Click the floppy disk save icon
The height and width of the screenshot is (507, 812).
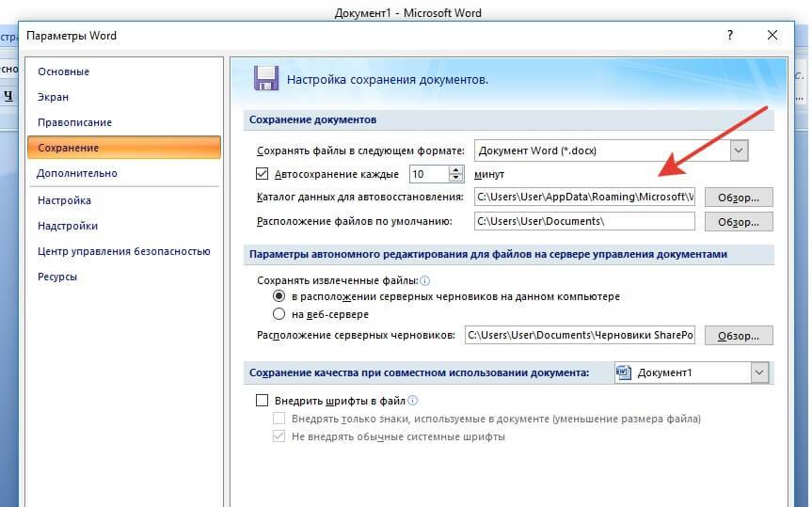tap(265, 79)
